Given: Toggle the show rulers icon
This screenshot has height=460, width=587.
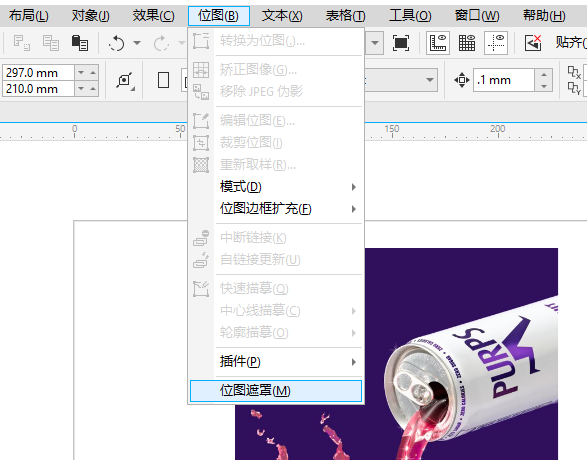Looking at the screenshot, I should [438, 43].
